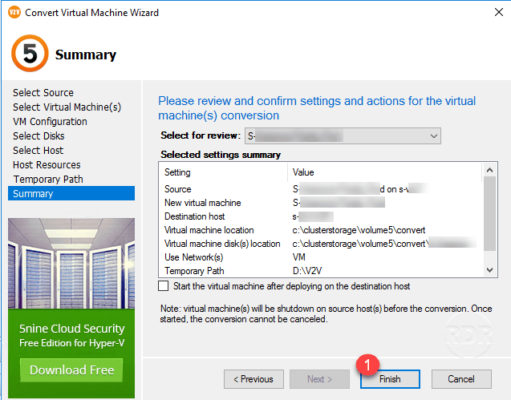Enable start virtual machine after deploying checkbox
The width and height of the screenshot is (511, 400).
(163, 286)
